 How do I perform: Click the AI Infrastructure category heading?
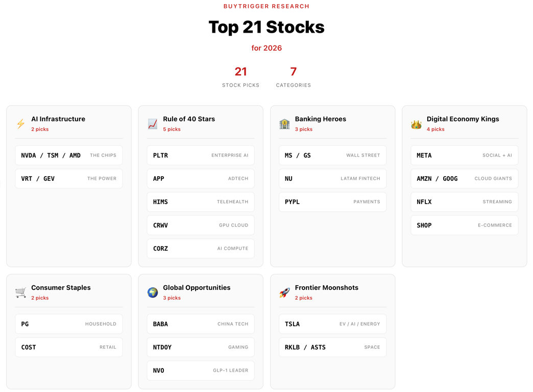(x=58, y=119)
